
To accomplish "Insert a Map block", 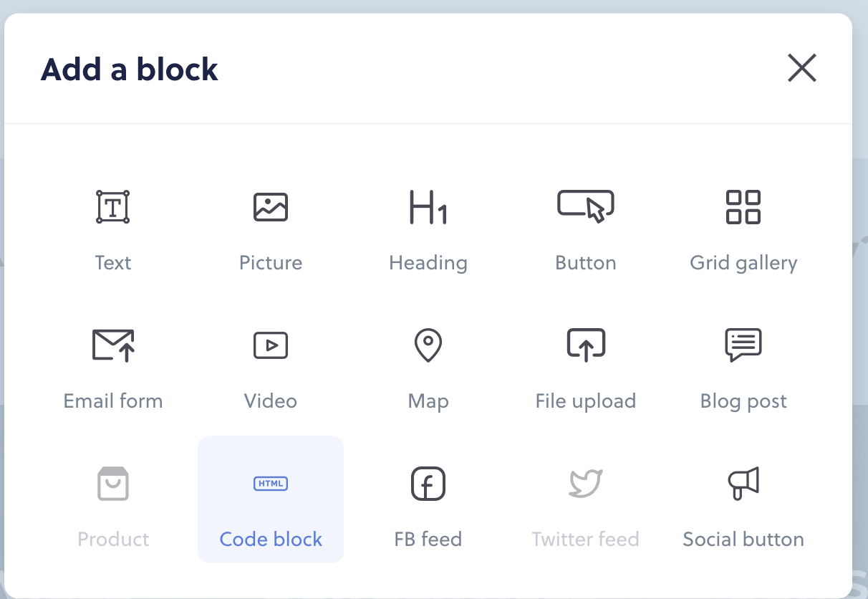I will [x=428, y=345].
